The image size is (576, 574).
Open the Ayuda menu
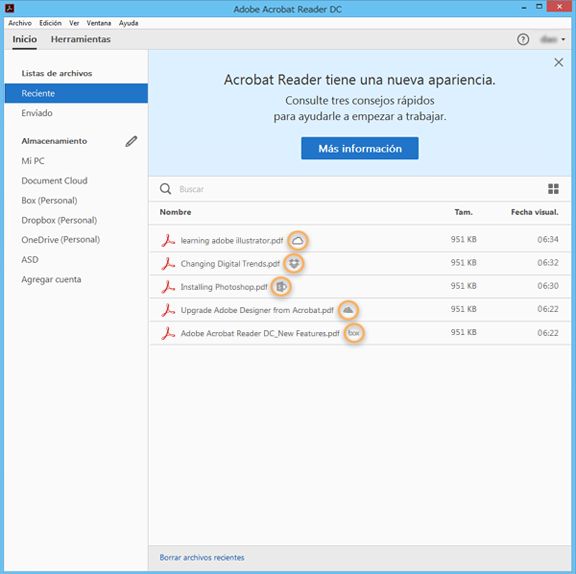[x=129, y=23]
